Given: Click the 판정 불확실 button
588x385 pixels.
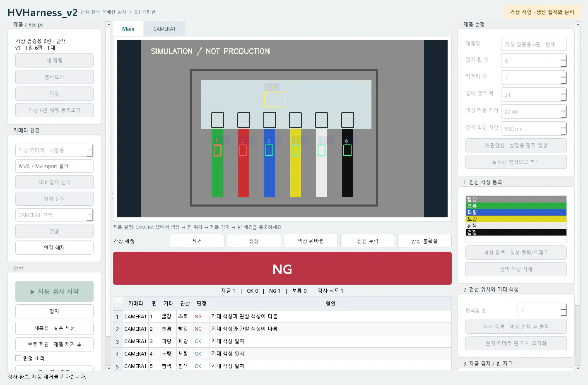Looking at the screenshot, I should pyautogui.click(x=424, y=241).
